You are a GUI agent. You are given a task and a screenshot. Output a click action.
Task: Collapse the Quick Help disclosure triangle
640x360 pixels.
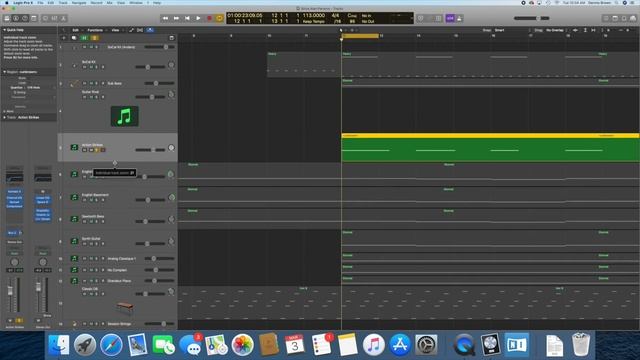pyautogui.click(x=4, y=30)
